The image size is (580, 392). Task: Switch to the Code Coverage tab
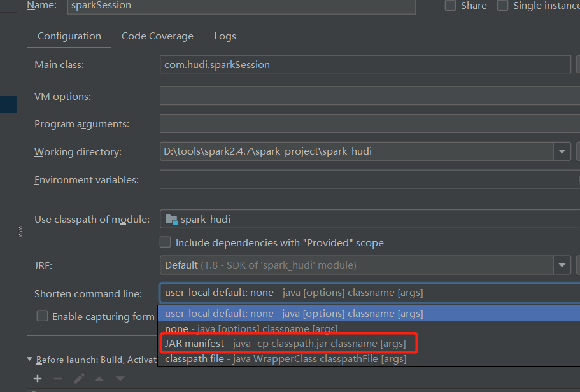158,36
